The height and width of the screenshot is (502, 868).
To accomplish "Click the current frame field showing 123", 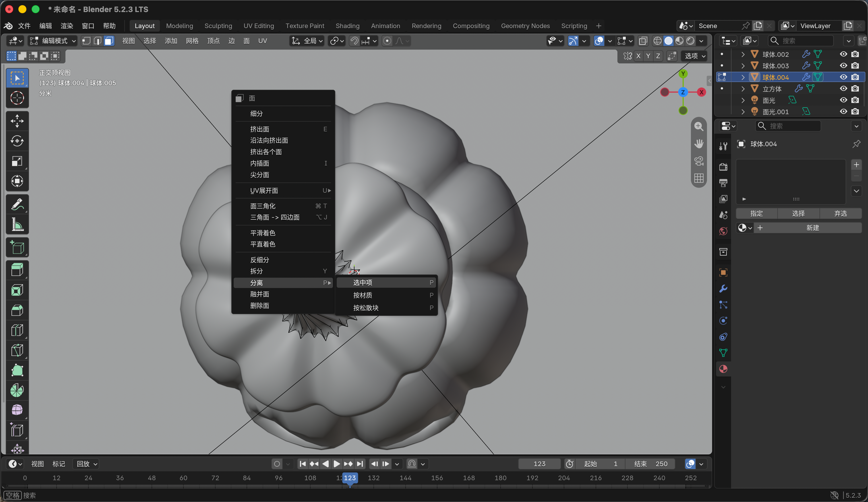I will pos(539,464).
